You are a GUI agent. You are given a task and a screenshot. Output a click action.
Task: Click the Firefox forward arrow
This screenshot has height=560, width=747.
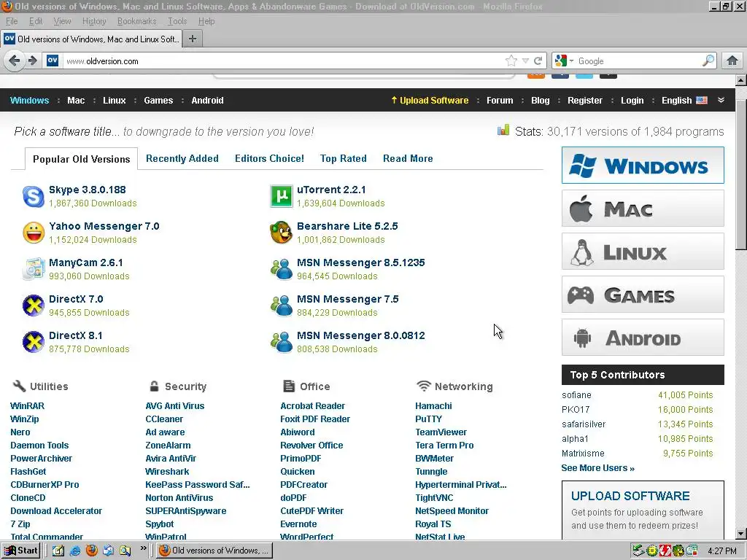tap(32, 61)
